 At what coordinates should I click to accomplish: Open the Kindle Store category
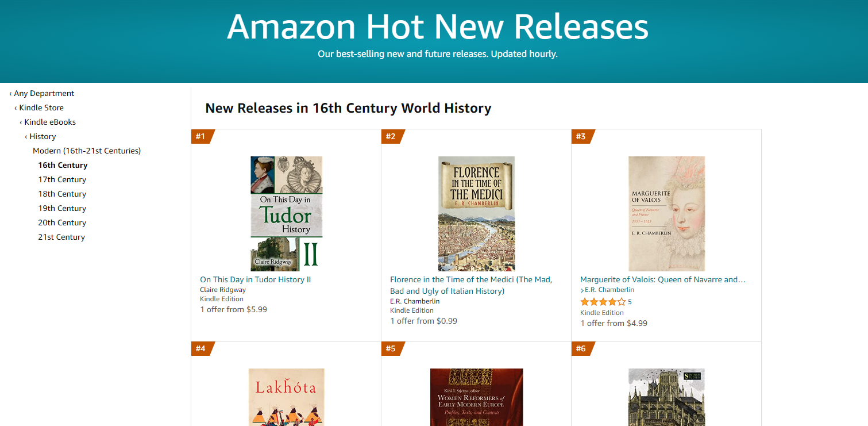pyautogui.click(x=41, y=107)
